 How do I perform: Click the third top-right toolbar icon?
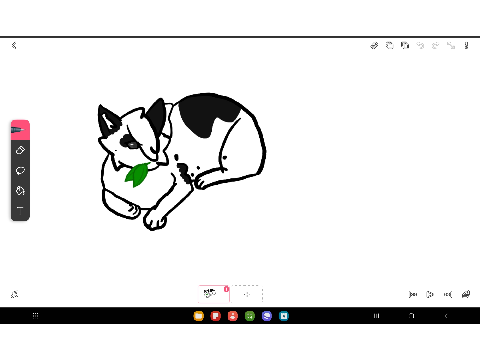(x=405, y=46)
